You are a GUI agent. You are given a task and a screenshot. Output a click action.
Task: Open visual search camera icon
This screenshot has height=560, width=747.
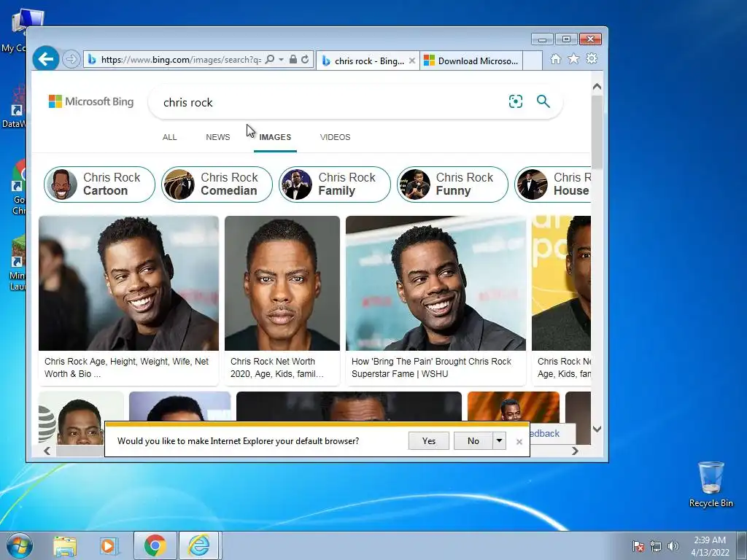[x=516, y=101]
